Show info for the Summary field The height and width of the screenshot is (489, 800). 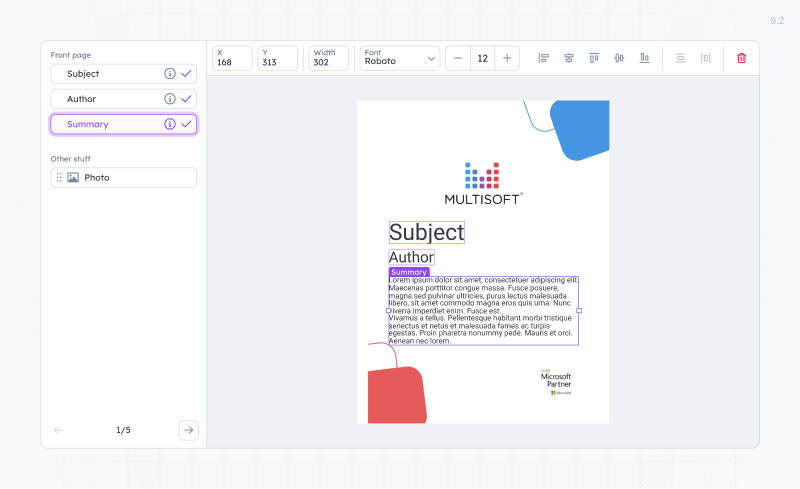point(169,124)
